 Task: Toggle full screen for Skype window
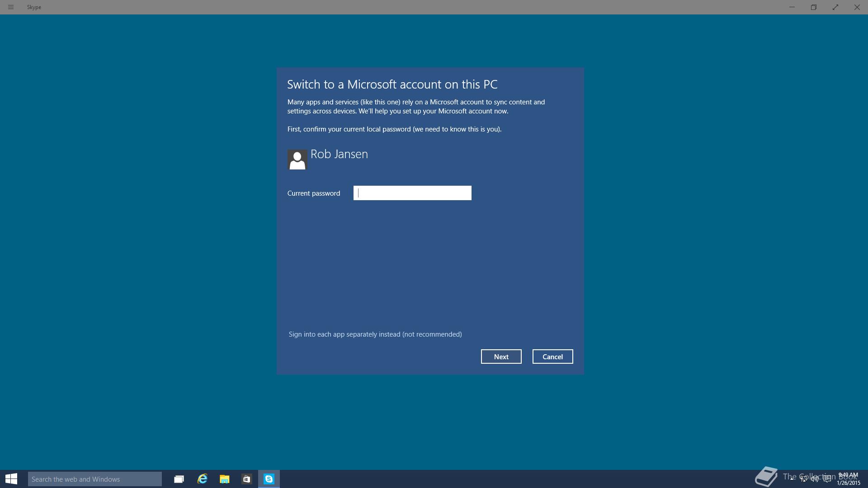[x=835, y=7]
